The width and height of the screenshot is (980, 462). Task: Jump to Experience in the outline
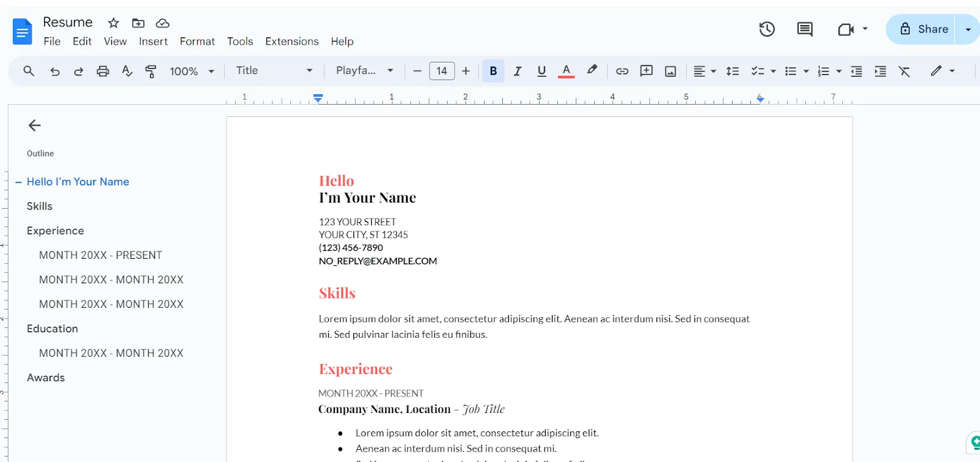[55, 231]
